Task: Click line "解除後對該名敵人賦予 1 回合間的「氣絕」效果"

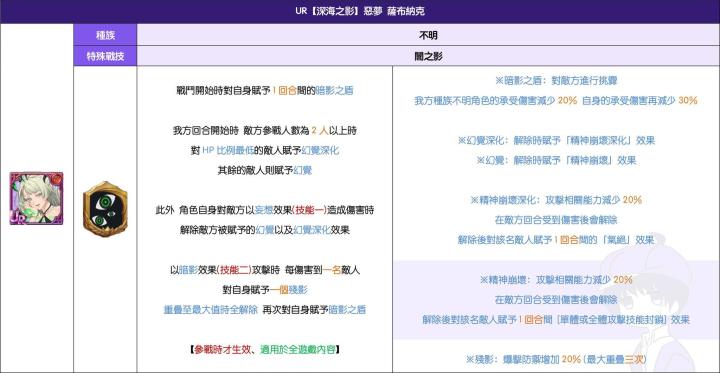Action: click(556, 240)
